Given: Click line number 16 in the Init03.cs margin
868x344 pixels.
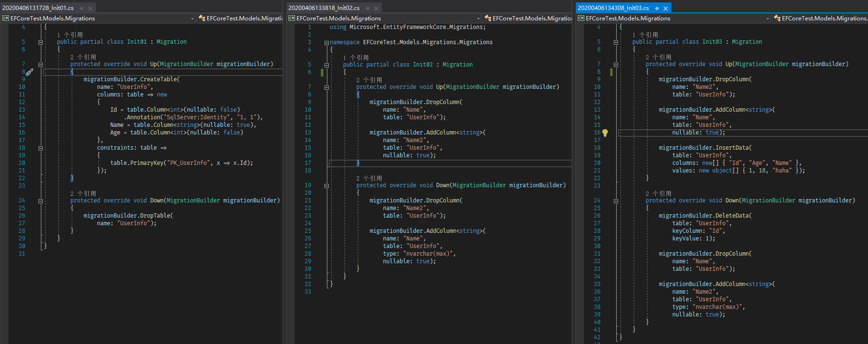Looking at the screenshot, I should [597, 133].
